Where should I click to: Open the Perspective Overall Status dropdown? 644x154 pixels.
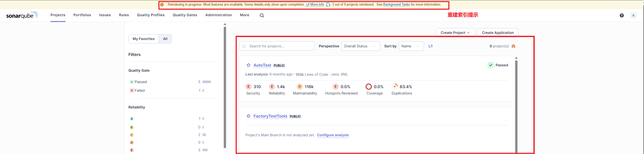361,46
